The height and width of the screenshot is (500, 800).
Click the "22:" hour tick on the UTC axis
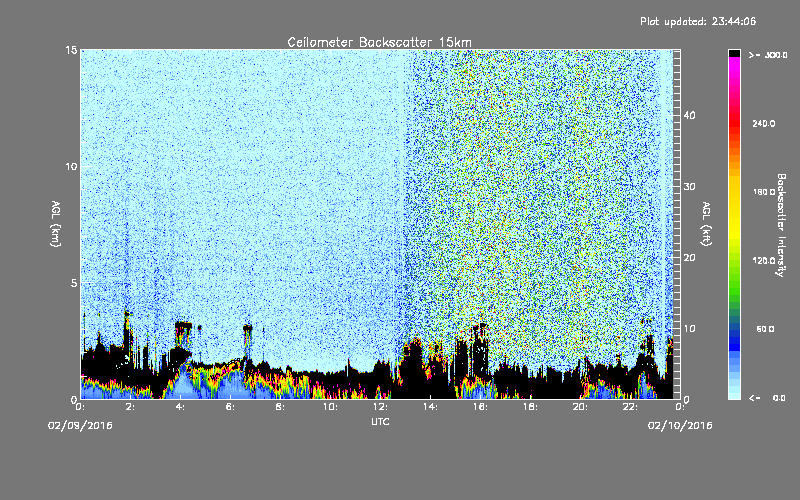tap(630, 407)
